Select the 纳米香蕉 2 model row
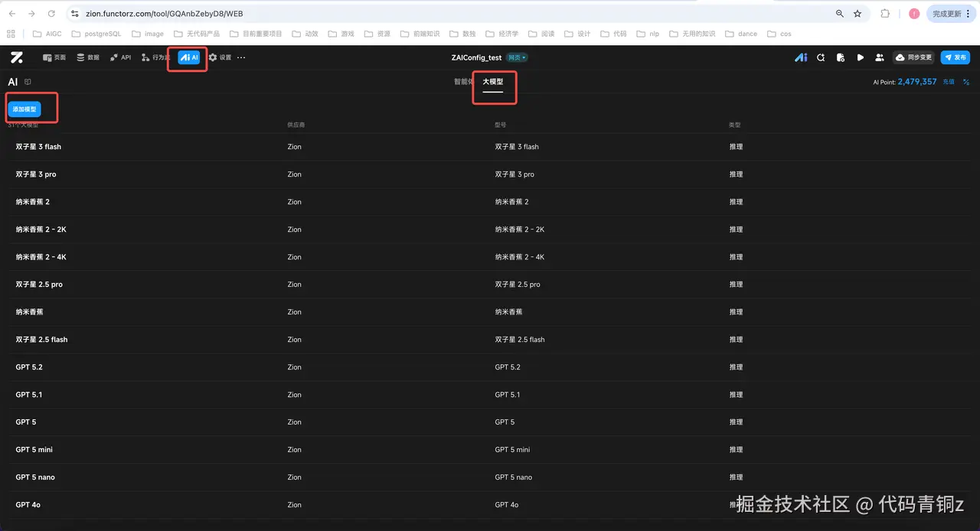Image resolution: width=980 pixels, height=531 pixels. point(490,202)
